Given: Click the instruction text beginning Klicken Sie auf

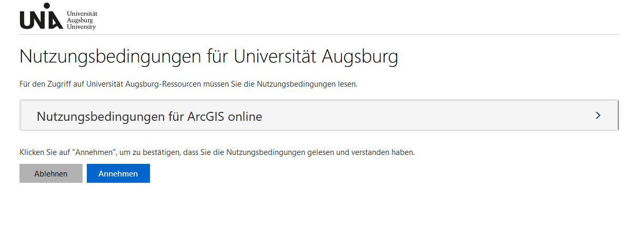Looking at the screenshot, I should tap(217, 152).
